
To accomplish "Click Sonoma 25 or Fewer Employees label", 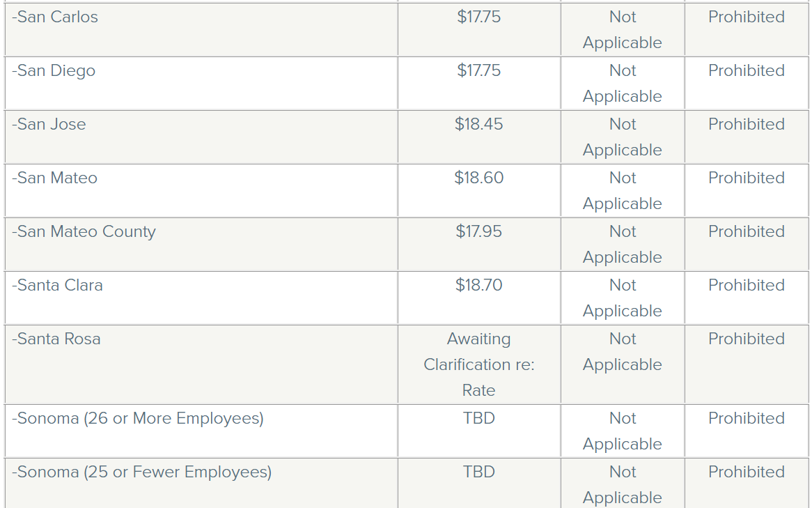I will [141, 472].
